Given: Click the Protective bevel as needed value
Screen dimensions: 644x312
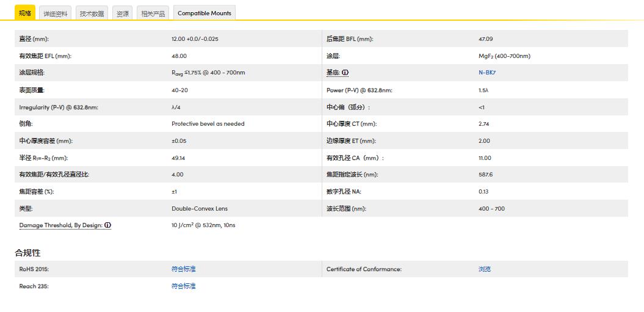Looking at the screenshot, I should pos(208,124).
